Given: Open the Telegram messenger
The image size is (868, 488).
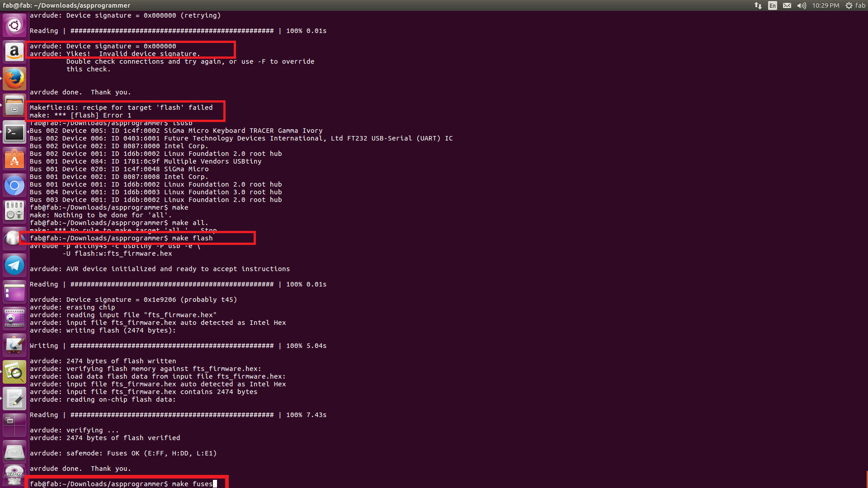Looking at the screenshot, I should point(14,265).
